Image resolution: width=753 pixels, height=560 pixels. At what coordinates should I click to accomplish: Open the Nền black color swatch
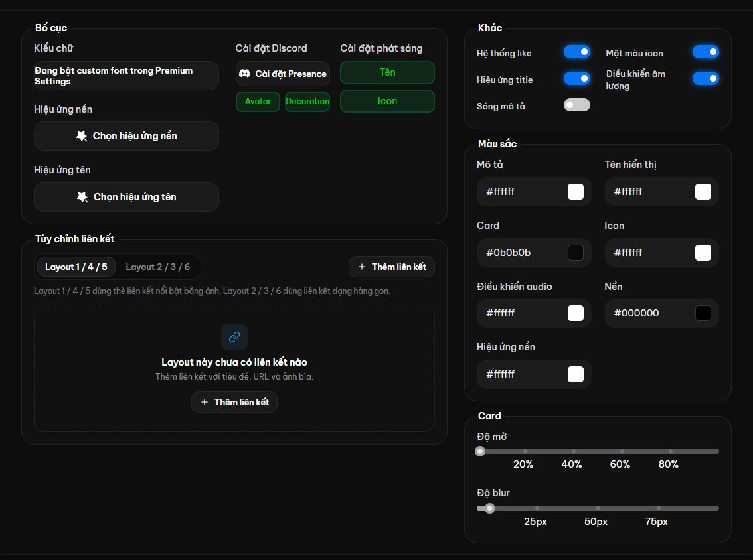tap(703, 313)
